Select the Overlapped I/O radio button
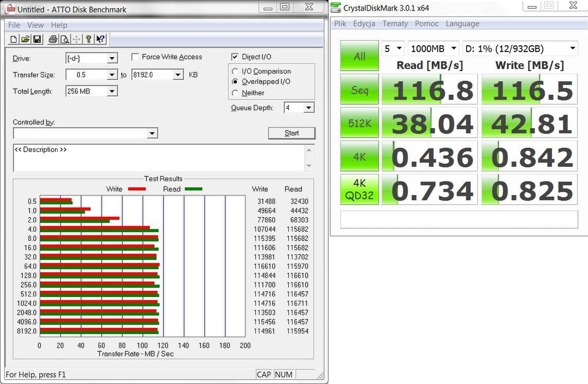 click(235, 81)
